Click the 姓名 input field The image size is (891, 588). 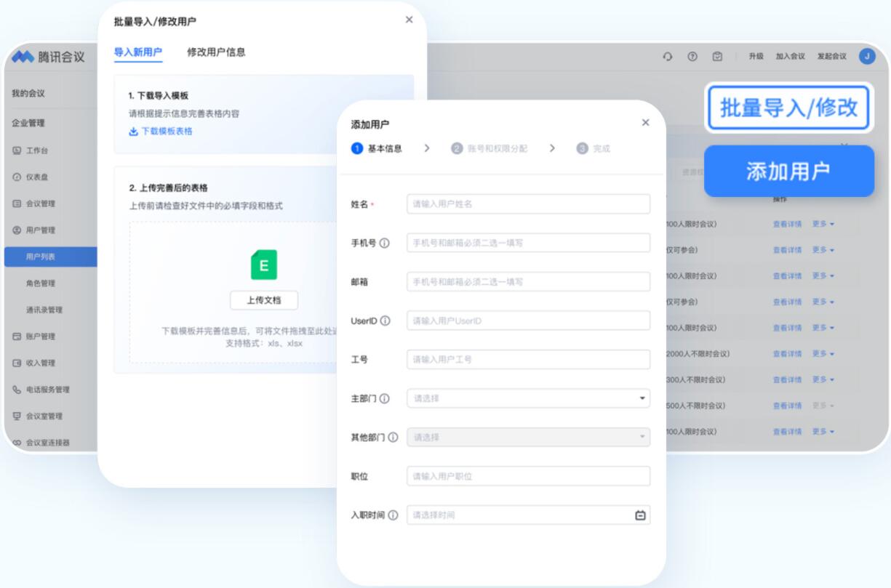528,204
